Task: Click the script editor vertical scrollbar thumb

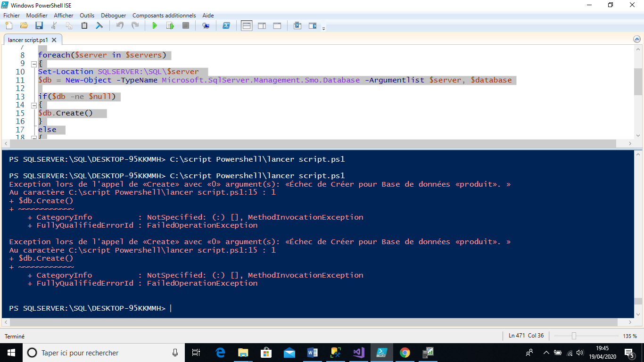Action: (638, 82)
